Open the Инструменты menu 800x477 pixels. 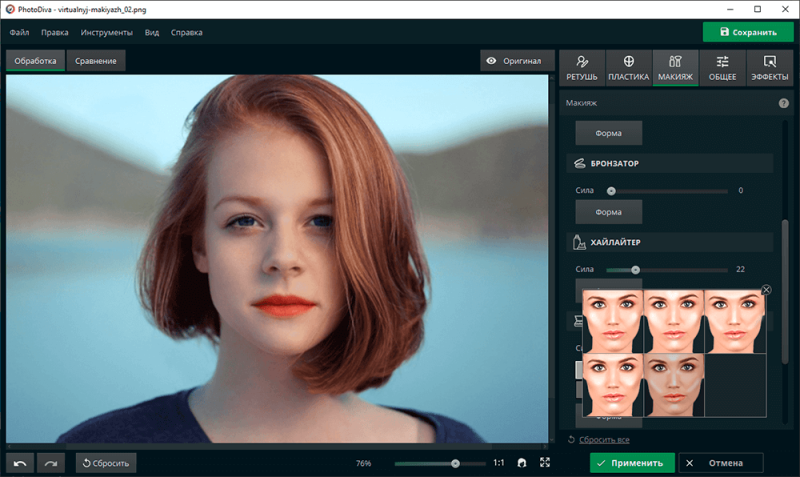pyautogui.click(x=106, y=32)
